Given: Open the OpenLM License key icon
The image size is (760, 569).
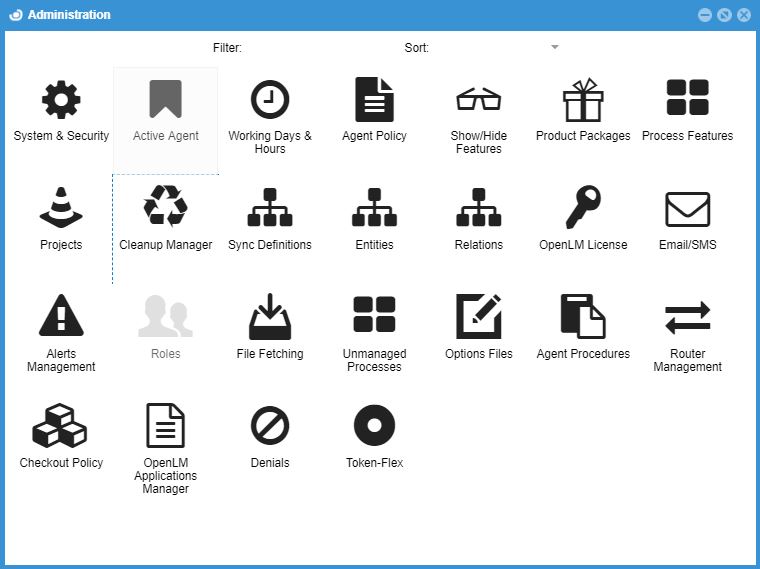Looking at the screenshot, I should [x=583, y=209].
